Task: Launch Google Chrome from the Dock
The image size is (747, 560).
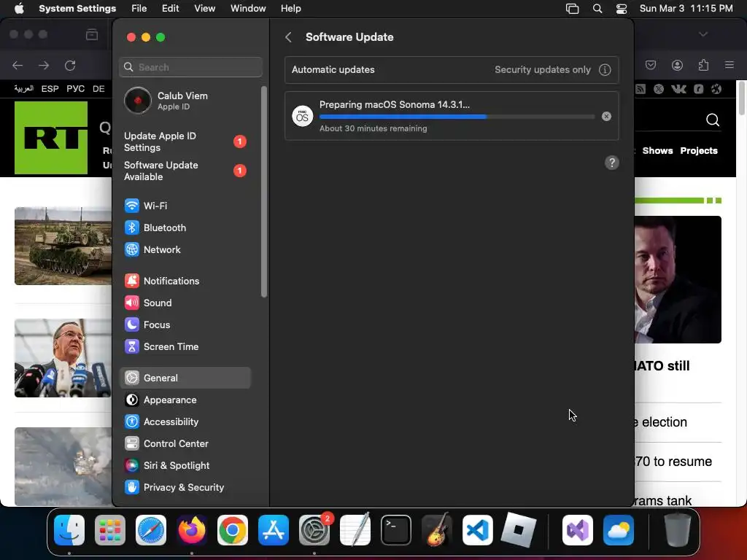Action: point(233,530)
